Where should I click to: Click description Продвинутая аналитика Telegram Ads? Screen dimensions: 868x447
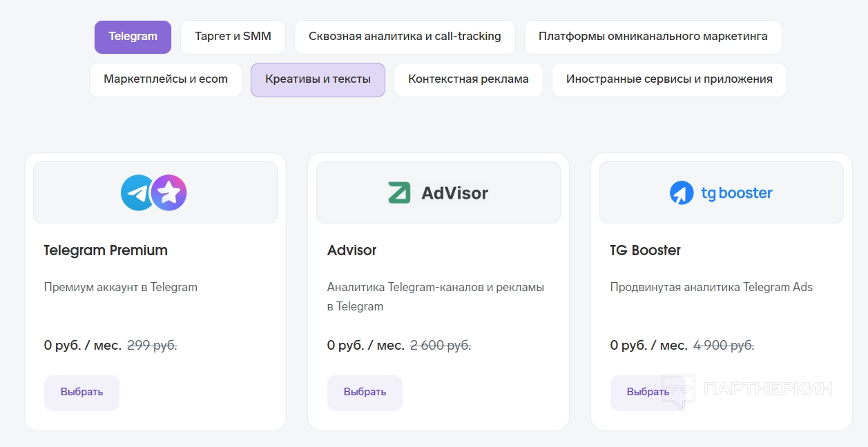pos(712,287)
